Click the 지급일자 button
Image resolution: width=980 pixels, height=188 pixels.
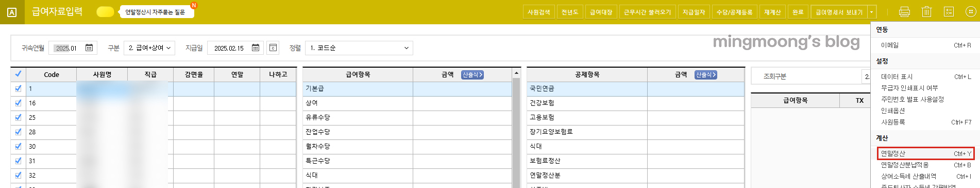coord(694,12)
